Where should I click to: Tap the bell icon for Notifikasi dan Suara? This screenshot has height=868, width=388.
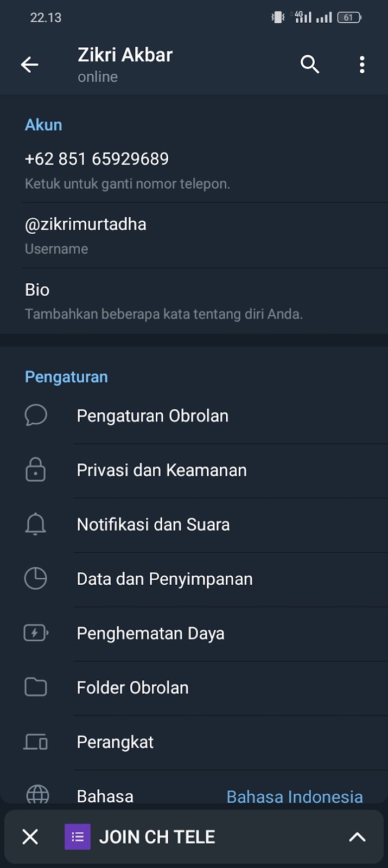36,524
